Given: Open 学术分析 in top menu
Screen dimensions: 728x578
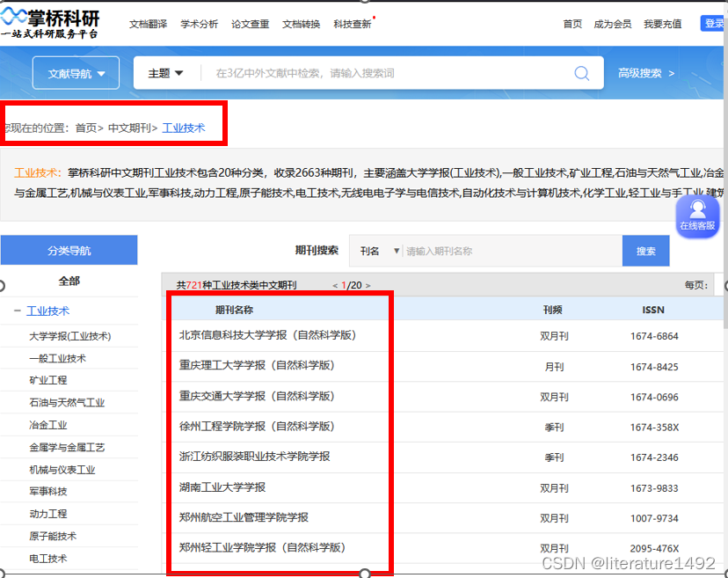Looking at the screenshot, I should (x=200, y=24).
